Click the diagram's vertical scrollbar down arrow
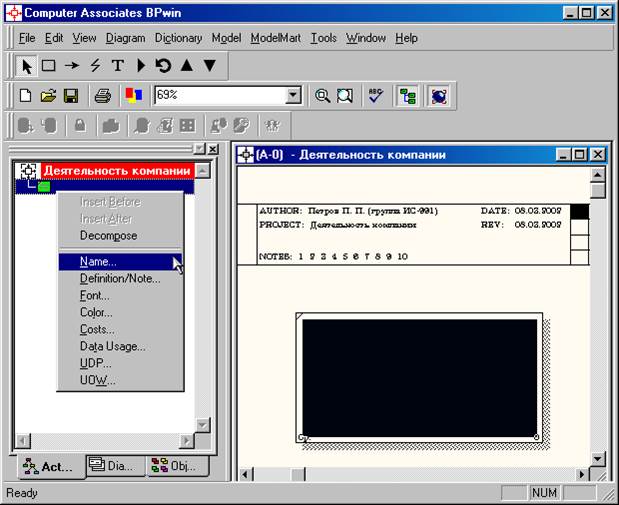 point(598,459)
